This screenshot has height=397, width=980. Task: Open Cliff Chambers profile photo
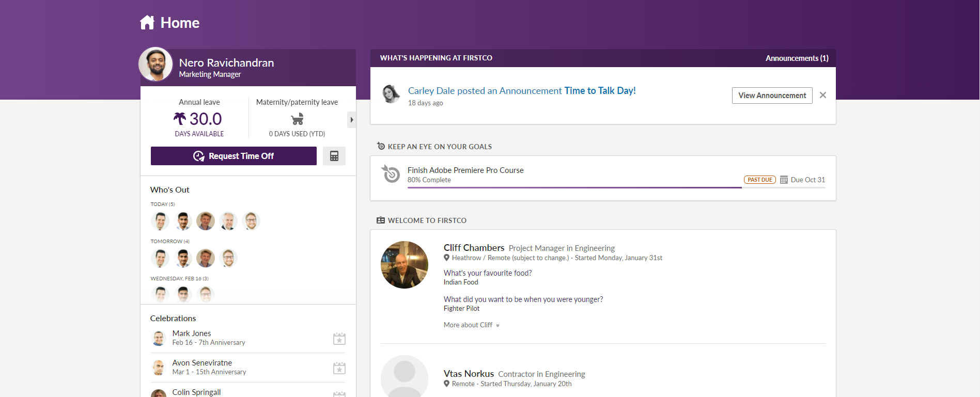(405, 265)
